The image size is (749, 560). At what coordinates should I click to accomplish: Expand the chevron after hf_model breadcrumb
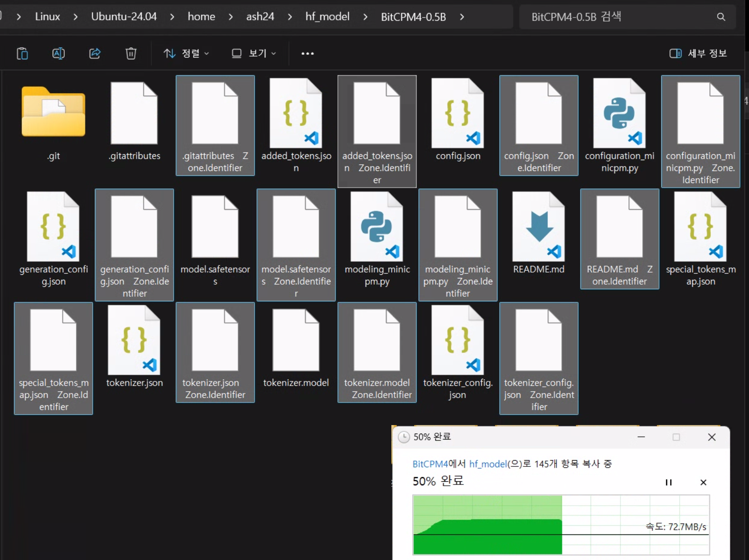365,17
